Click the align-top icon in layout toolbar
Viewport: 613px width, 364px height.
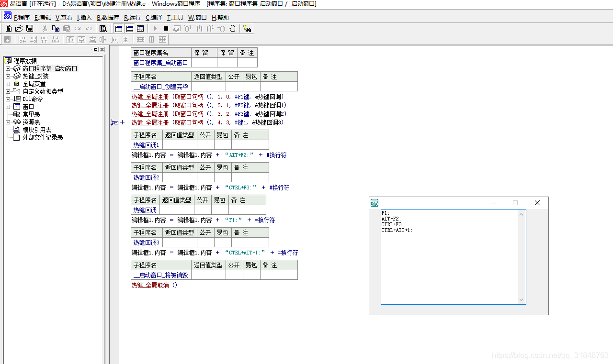(x=44, y=39)
